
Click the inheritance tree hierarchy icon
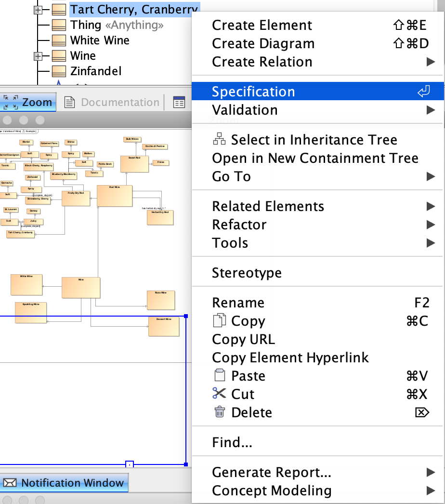pyautogui.click(x=219, y=140)
